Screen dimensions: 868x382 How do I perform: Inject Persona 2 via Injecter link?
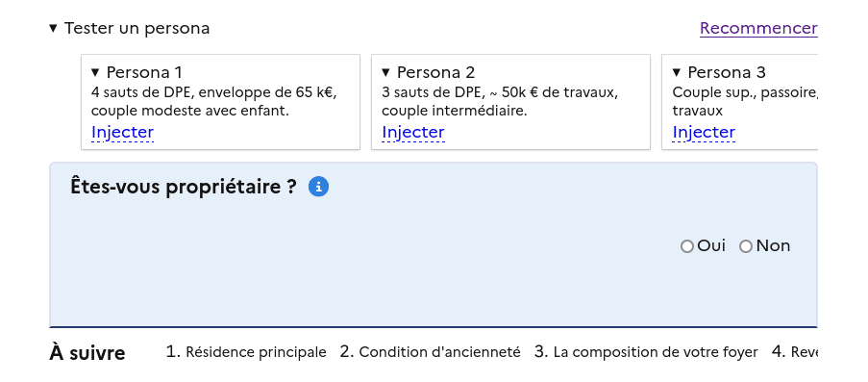(413, 132)
